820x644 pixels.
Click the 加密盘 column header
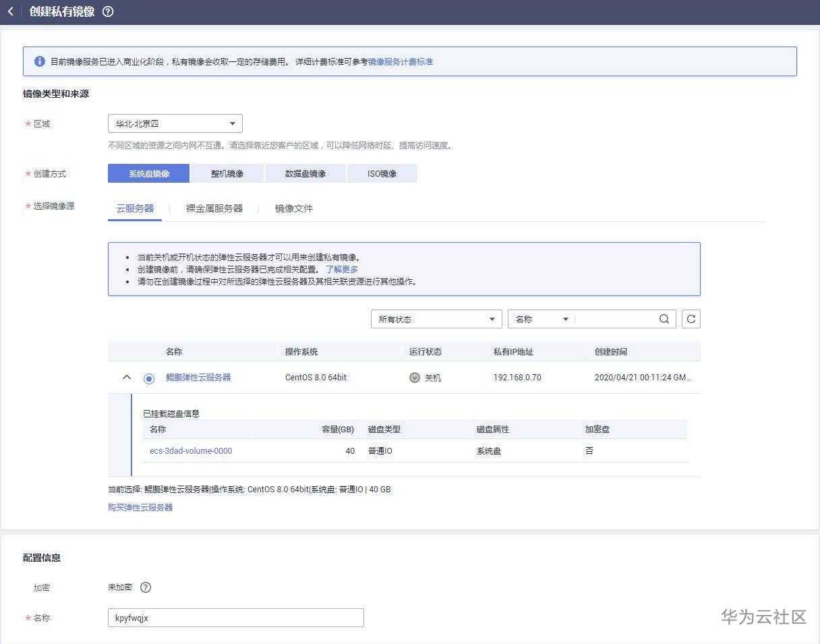coord(597,429)
